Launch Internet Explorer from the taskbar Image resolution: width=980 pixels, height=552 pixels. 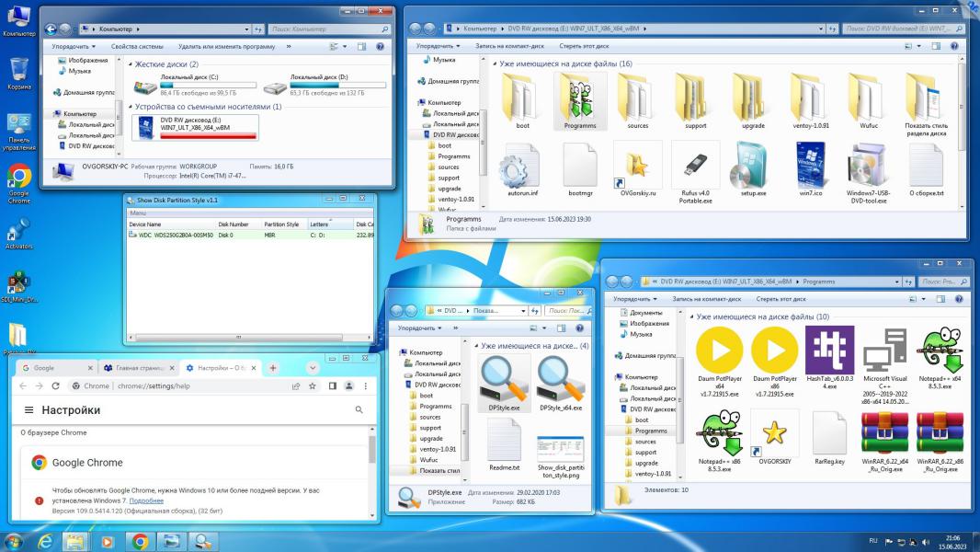[45, 541]
